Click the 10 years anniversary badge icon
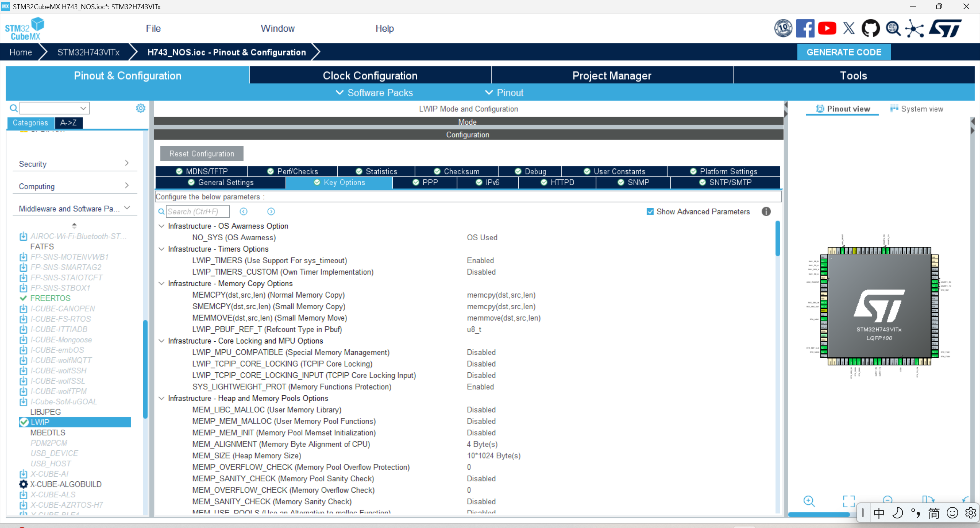The image size is (980, 528). [783, 28]
